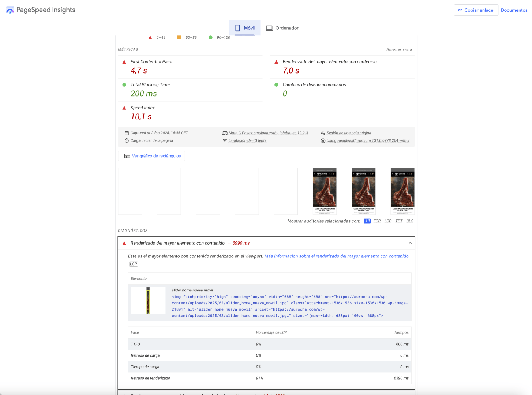This screenshot has height=395, width=532.
Task: Click the 6390 ms timing value
Action: click(x=401, y=378)
